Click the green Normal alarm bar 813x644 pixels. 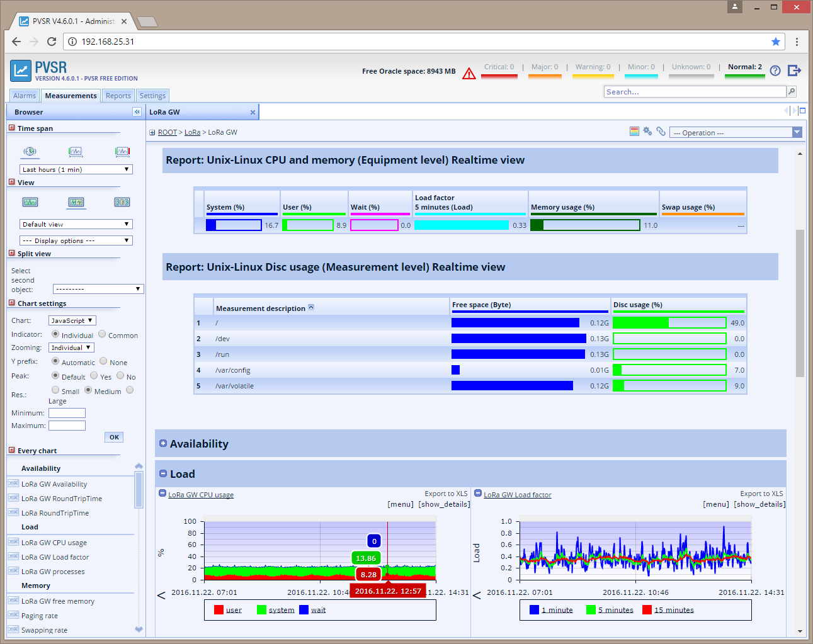coord(744,76)
